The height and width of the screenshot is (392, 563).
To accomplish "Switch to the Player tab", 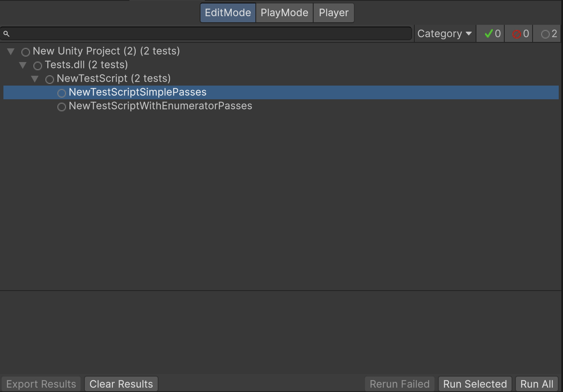I will [333, 12].
